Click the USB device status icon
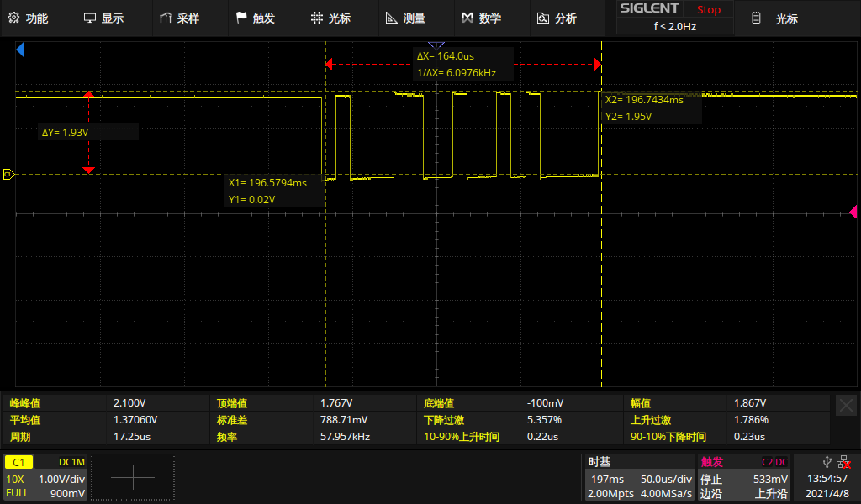The width and height of the screenshot is (861, 504). point(827,462)
